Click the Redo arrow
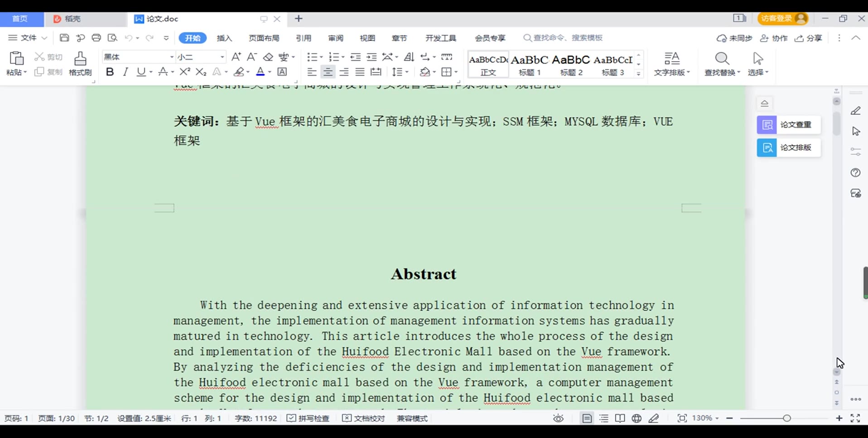The image size is (868, 438). [x=149, y=38]
